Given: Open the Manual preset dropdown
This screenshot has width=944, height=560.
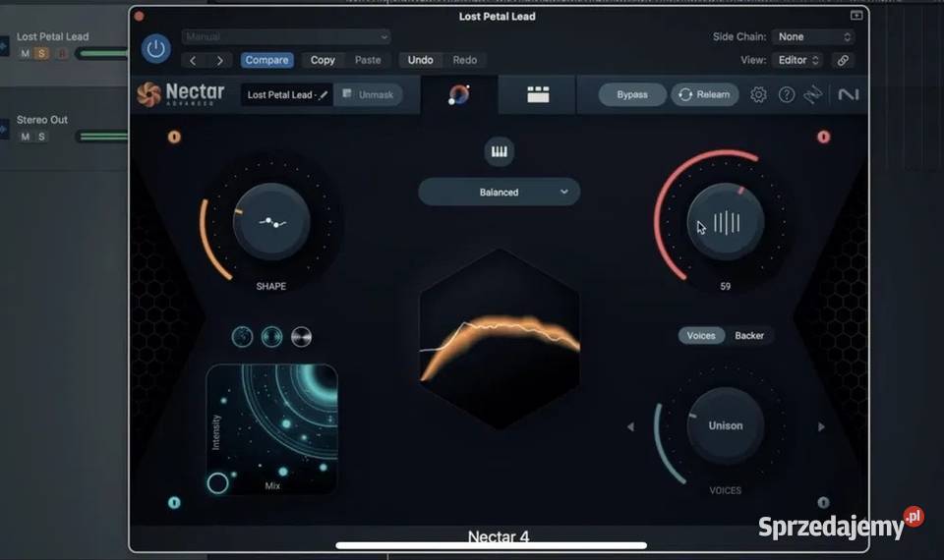Looking at the screenshot, I should tap(286, 36).
